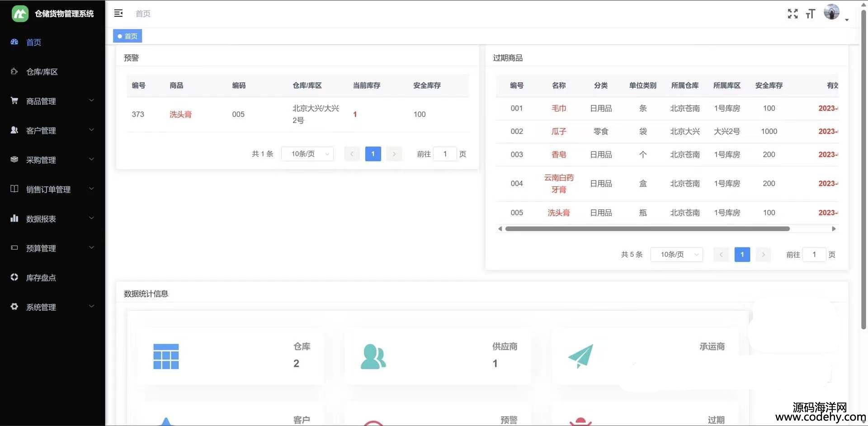
Task: Click the 承运商 paper plane icon
Action: 580,356
